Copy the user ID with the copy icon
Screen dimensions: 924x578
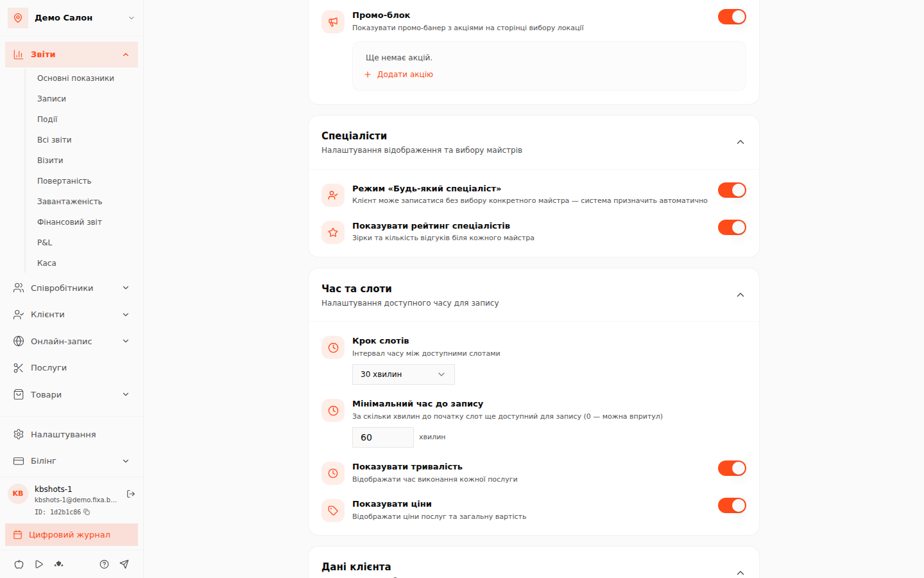pos(87,512)
